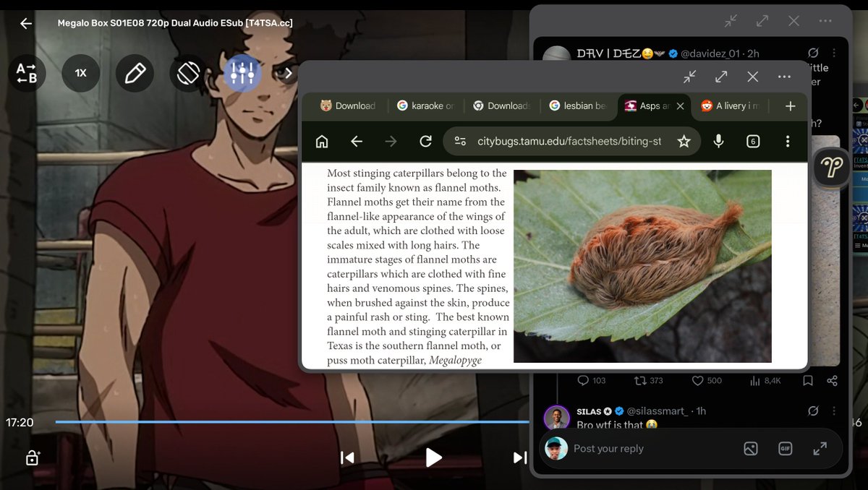The height and width of the screenshot is (490, 868).
Task: Open the equalizer sliders panel
Action: tap(242, 73)
